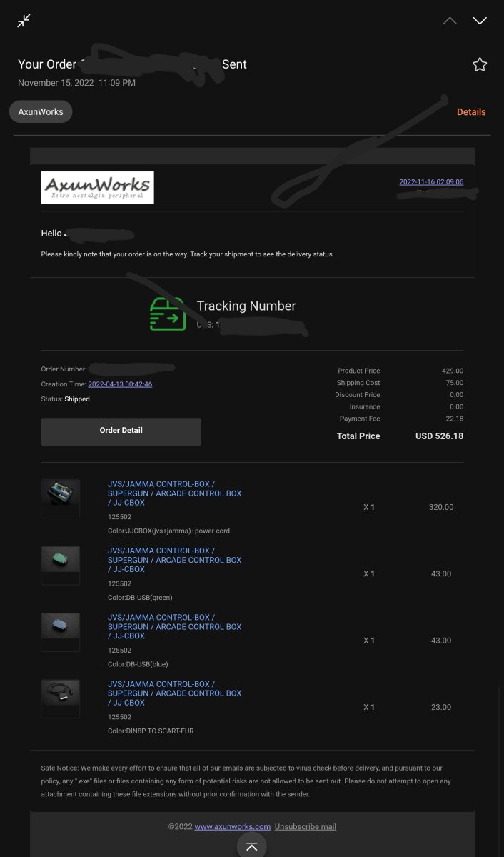The height and width of the screenshot is (857, 504).
Task: Open the creation time 2022-04-13 00:42:46 link
Action: point(120,384)
